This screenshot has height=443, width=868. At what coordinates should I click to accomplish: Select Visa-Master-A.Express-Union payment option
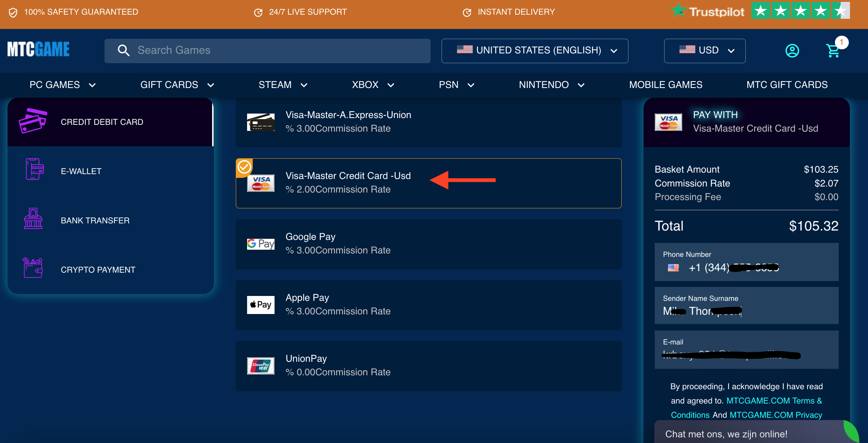coord(428,122)
